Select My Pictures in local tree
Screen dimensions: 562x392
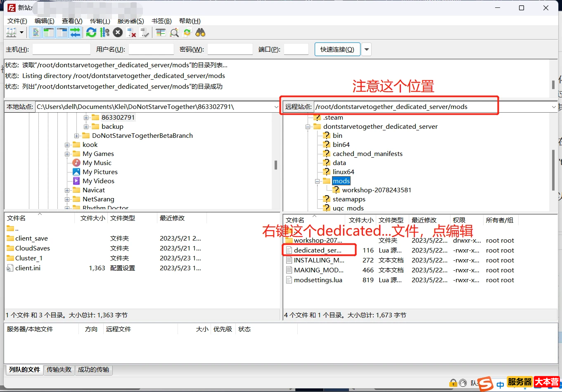100,172
